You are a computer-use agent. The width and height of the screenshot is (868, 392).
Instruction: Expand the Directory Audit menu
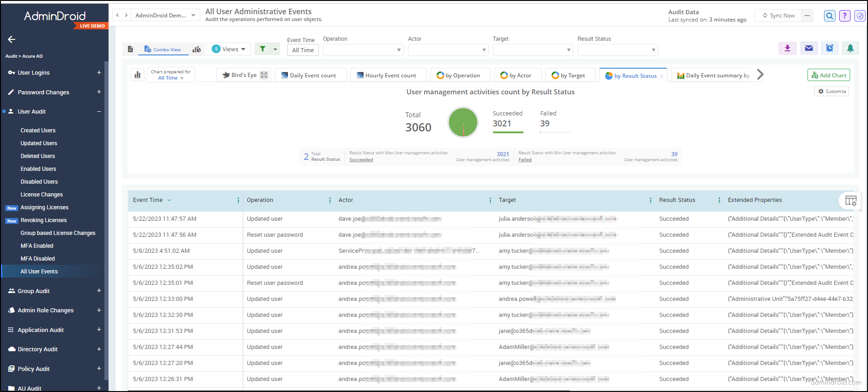tap(99, 349)
